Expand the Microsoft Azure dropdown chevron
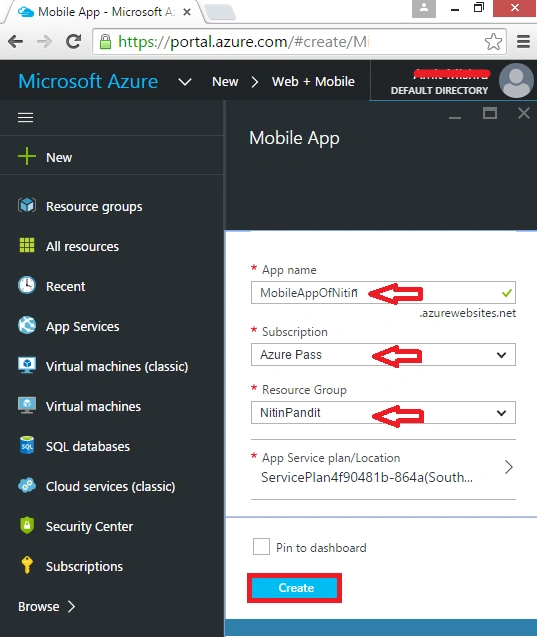This screenshot has width=537, height=637. pyautogui.click(x=185, y=82)
